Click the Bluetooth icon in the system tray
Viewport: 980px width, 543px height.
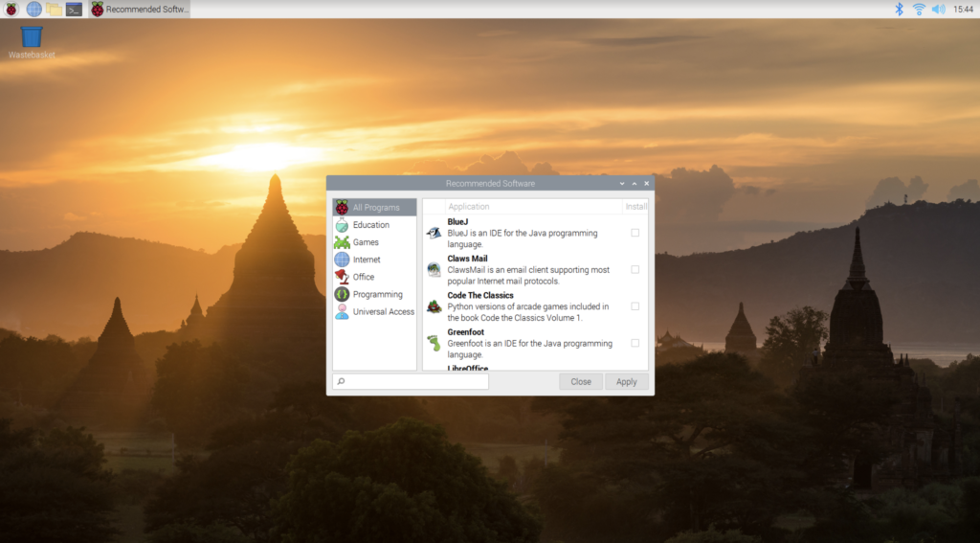coord(899,9)
